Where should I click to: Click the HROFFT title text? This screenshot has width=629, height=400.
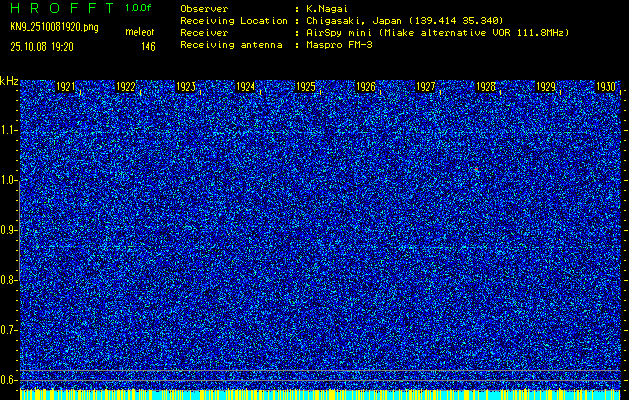pos(59,8)
